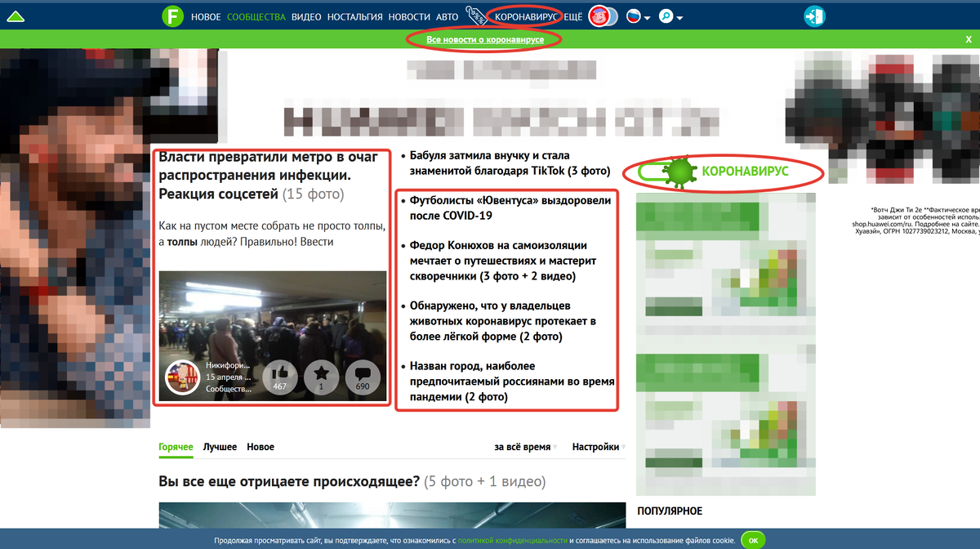
Task: Select ВИДЕО in the top navigation
Action: [305, 16]
